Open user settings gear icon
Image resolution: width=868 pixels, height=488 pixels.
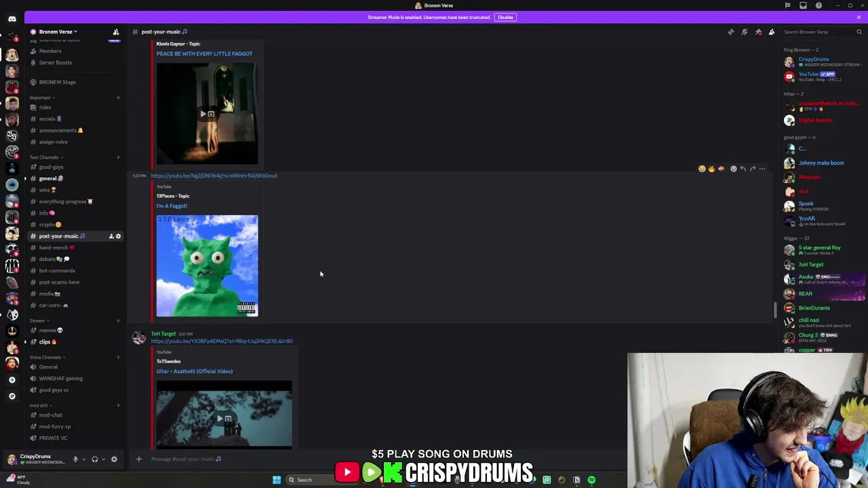coord(114,459)
